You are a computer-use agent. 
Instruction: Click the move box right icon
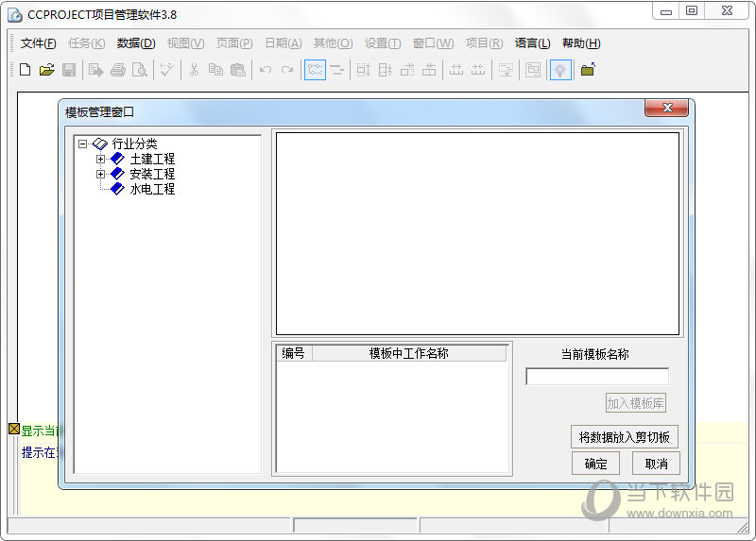tap(407, 70)
